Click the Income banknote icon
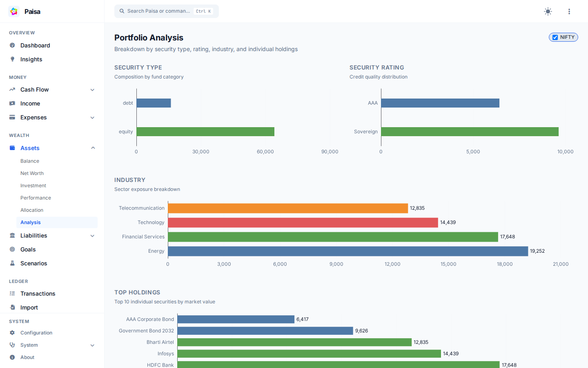Screen dimensions: 588x368 click(12, 103)
